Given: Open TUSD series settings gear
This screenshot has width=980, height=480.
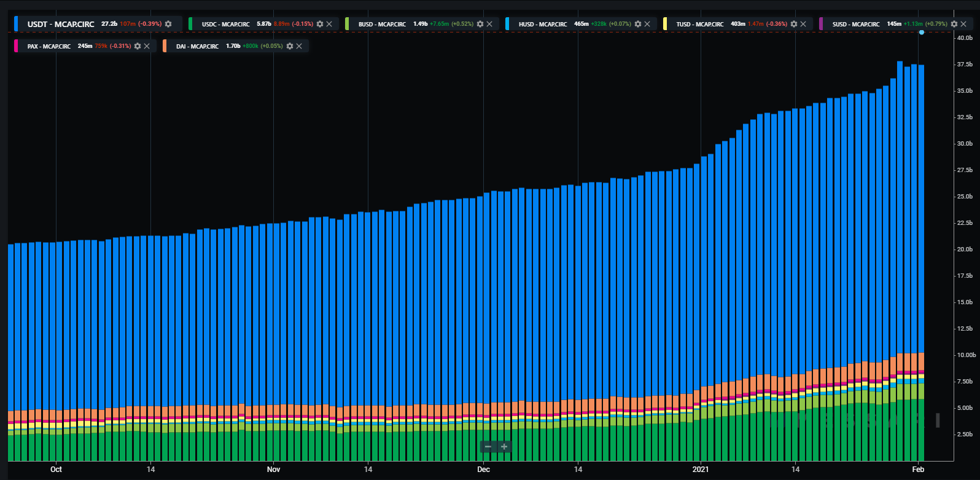Looking at the screenshot, I should click(794, 24).
